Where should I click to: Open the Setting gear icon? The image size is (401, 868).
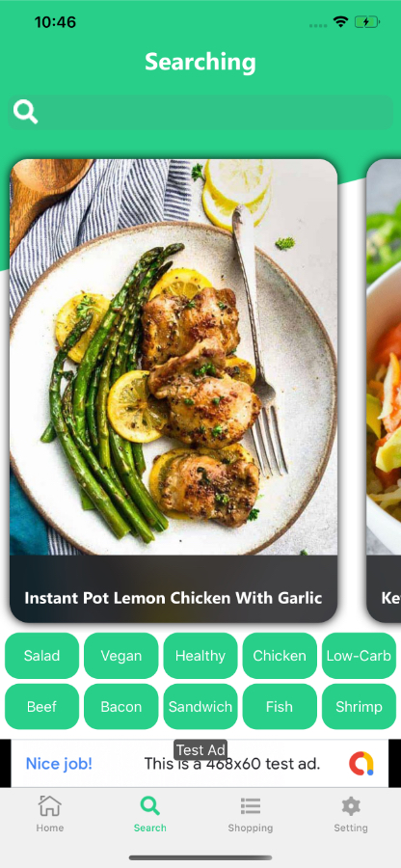(x=351, y=806)
